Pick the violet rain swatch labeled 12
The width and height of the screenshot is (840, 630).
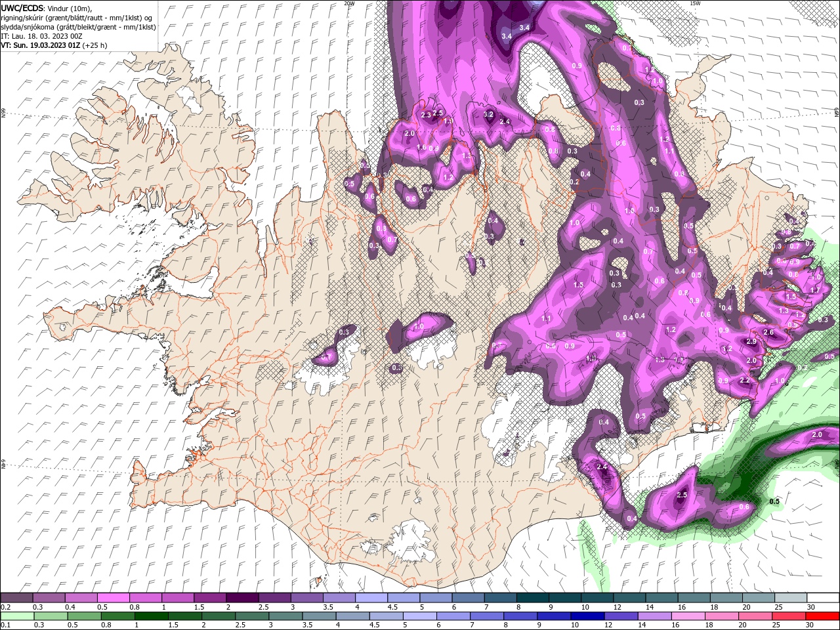point(620,616)
